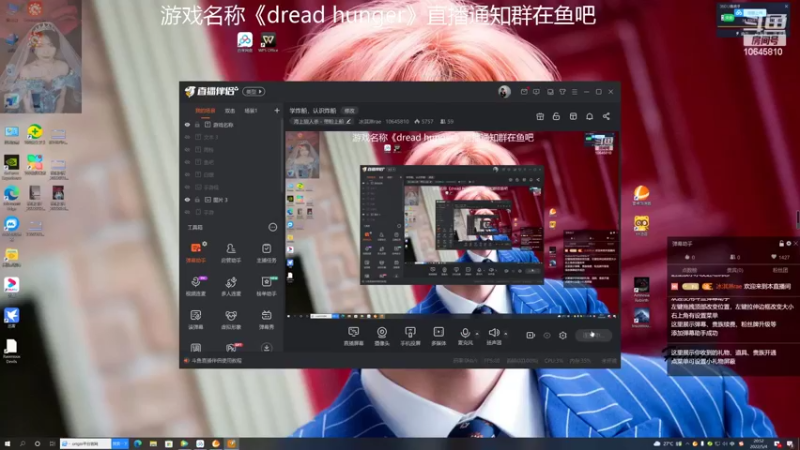This screenshot has height=450, width=800.
Task: Add a new scene with the plus button
Action: coord(277,110)
